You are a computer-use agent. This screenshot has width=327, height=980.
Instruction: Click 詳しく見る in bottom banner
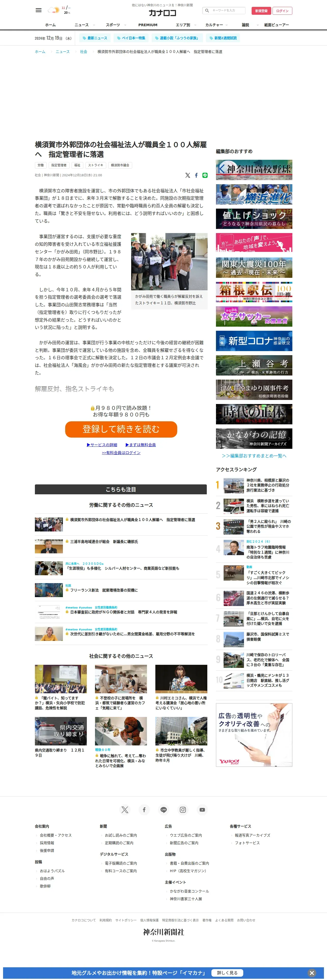227,973
